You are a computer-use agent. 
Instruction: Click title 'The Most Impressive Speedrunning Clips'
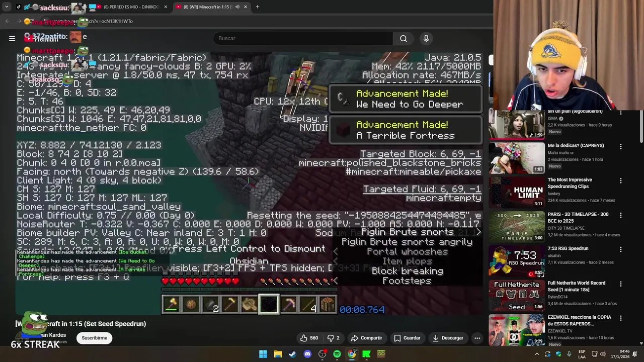[570, 183]
